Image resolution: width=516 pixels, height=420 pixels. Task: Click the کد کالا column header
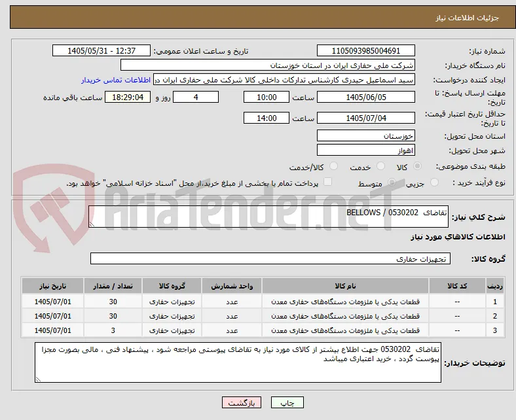tap(457, 286)
